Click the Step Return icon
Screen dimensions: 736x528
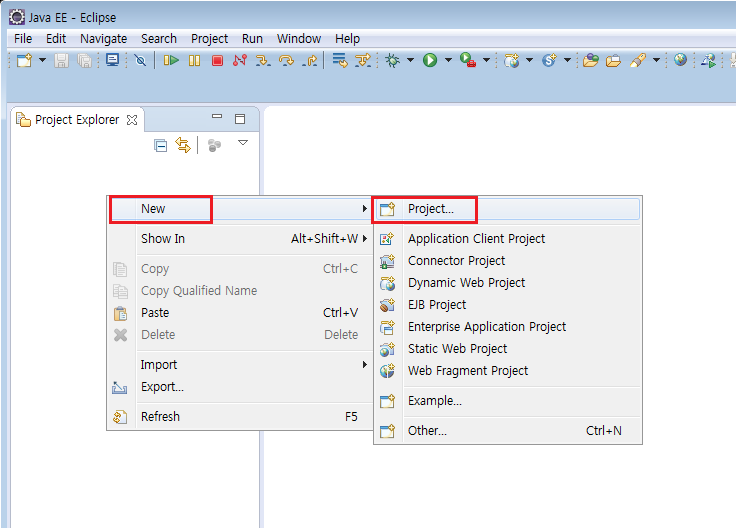click(x=309, y=61)
